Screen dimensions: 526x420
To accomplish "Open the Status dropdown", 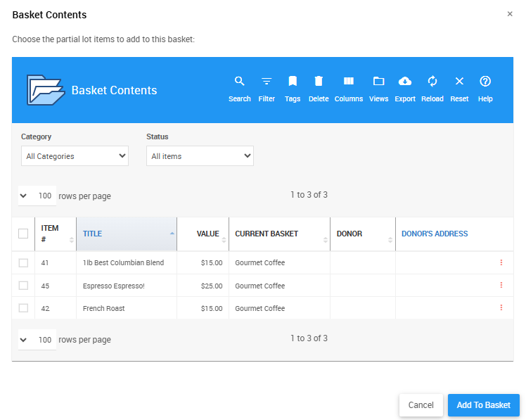I will pos(200,156).
